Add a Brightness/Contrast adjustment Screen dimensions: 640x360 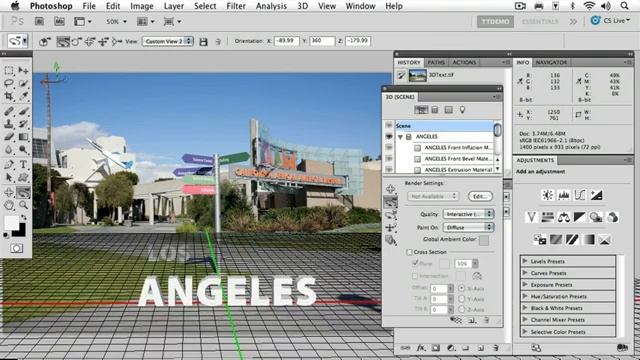point(547,195)
